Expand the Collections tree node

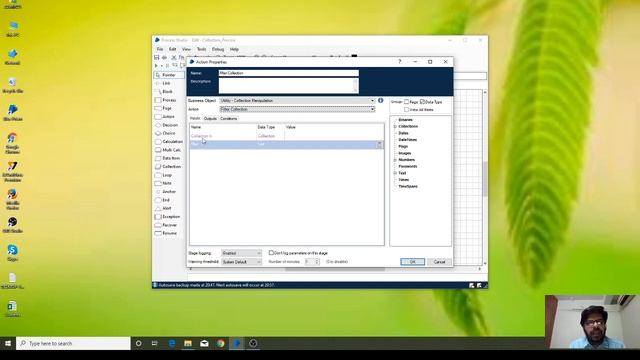(x=395, y=127)
